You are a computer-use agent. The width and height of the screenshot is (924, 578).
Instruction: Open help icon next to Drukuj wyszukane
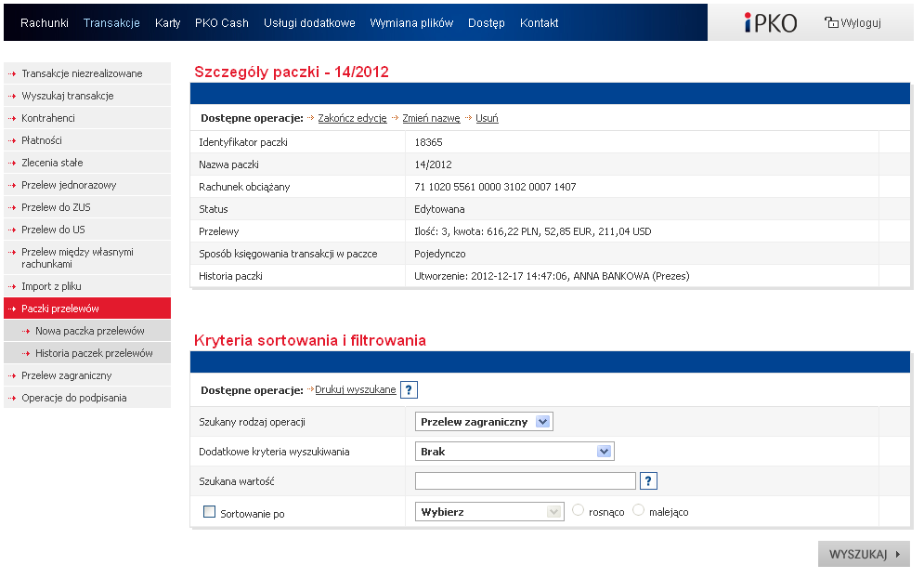[x=409, y=390]
